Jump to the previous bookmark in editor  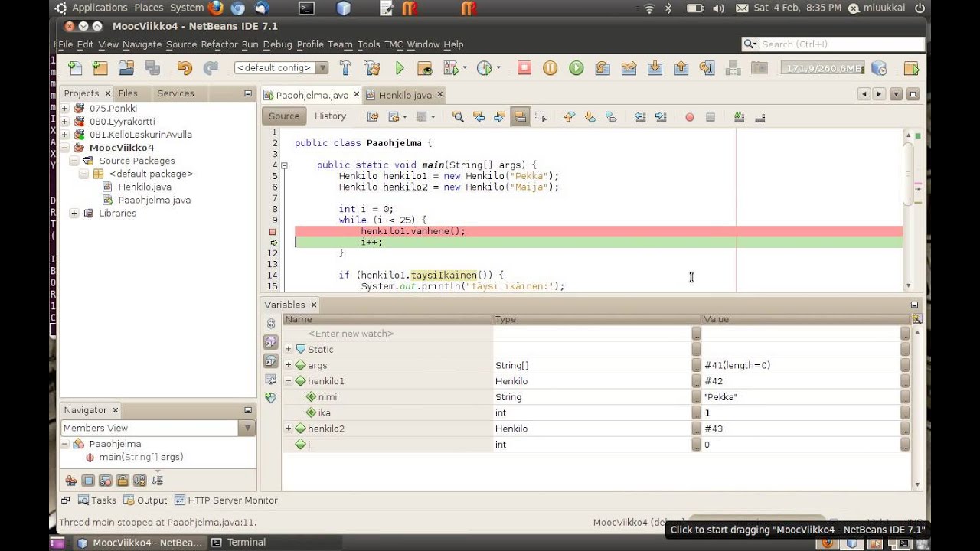[x=570, y=117]
